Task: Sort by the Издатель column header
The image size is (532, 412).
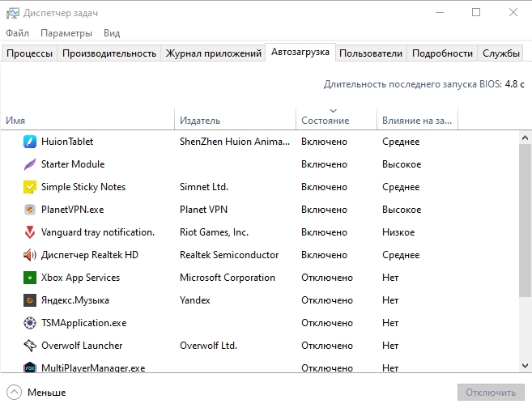Action: 199,121
